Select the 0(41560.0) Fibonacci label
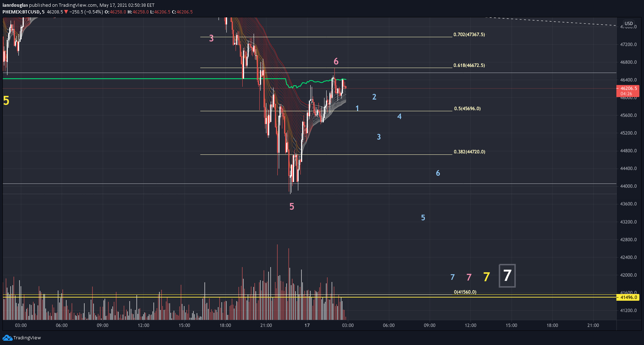Image resolution: width=644 pixels, height=345 pixels. point(465,292)
